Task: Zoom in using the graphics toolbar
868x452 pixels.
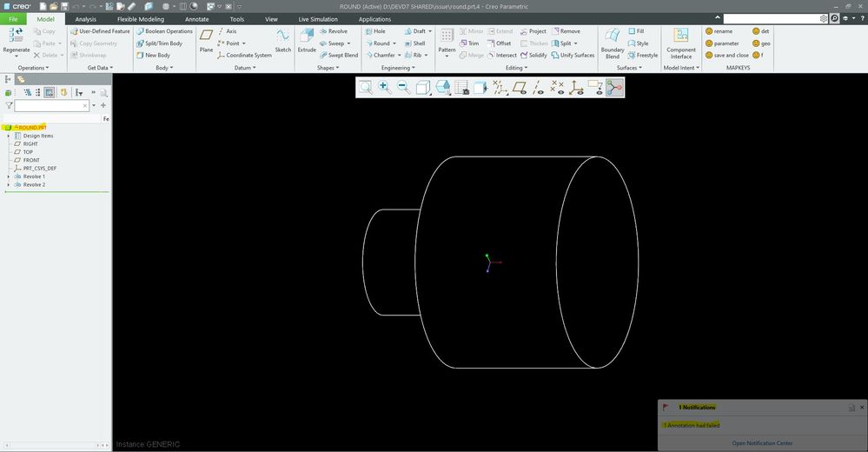Action: point(384,87)
